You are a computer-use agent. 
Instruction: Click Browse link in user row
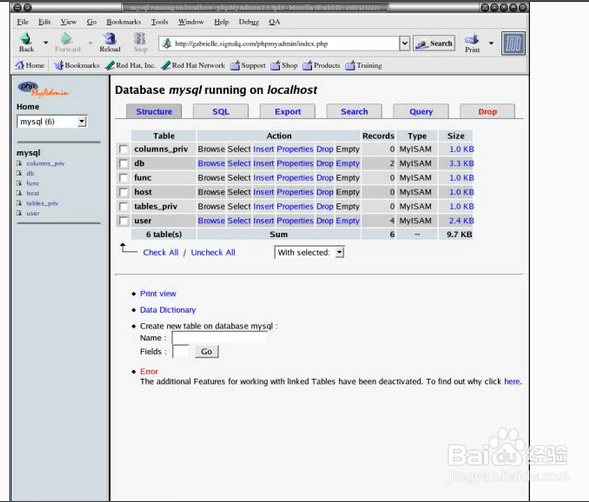(211, 221)
